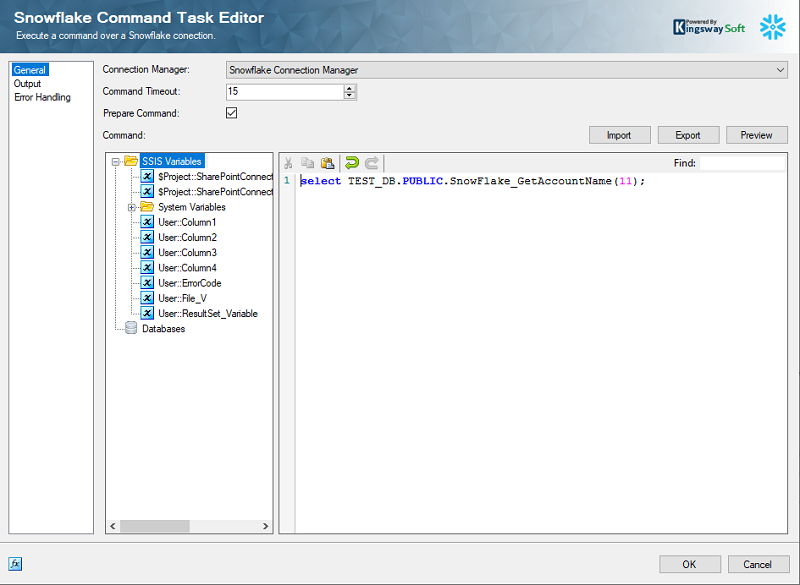Click the Export button
The height and width of the screenshot is (585, 800).
click(688, 135)
